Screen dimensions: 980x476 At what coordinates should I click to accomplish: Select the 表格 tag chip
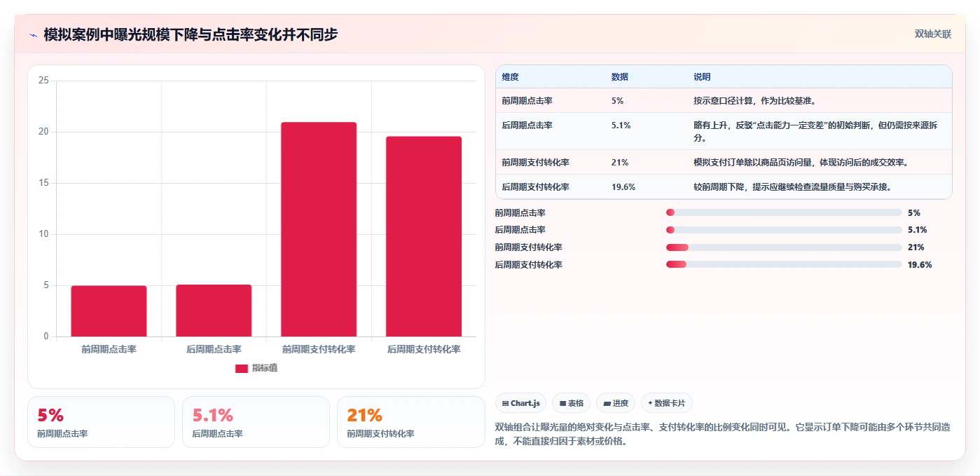coord(571,403)
